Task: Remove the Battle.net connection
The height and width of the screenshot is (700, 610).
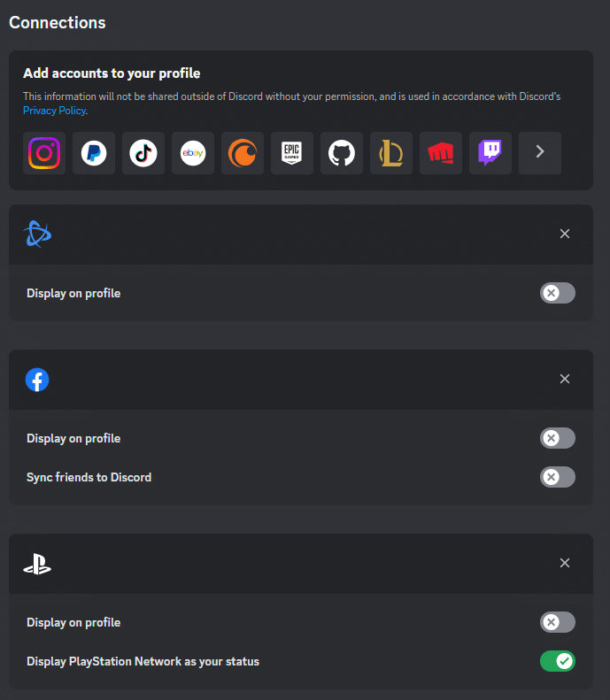Action: tap(565, 234)
